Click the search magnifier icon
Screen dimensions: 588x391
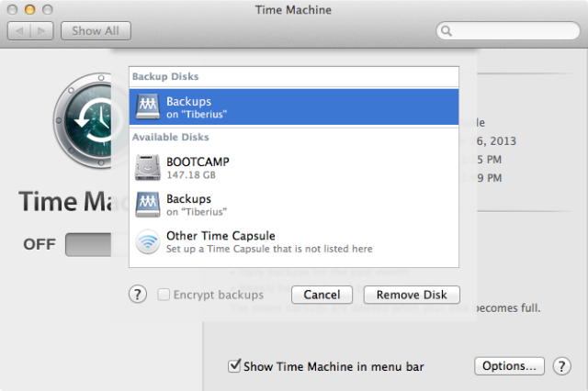pos(447,30)
